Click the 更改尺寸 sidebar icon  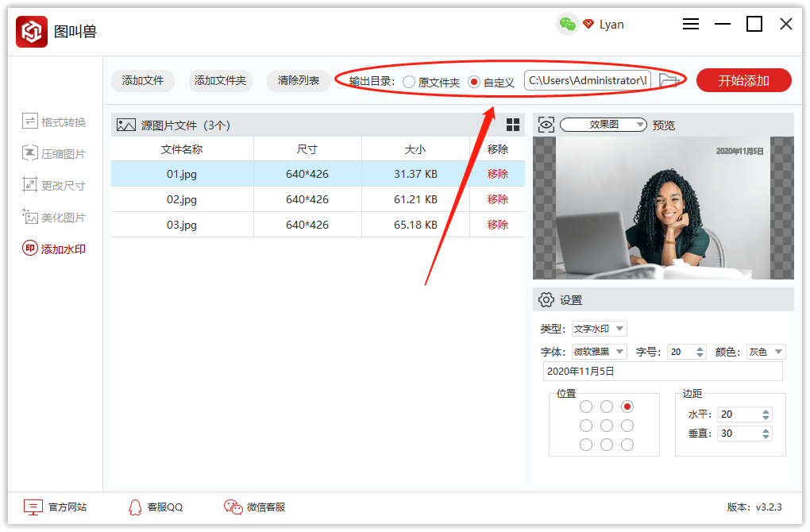point(29,184)
